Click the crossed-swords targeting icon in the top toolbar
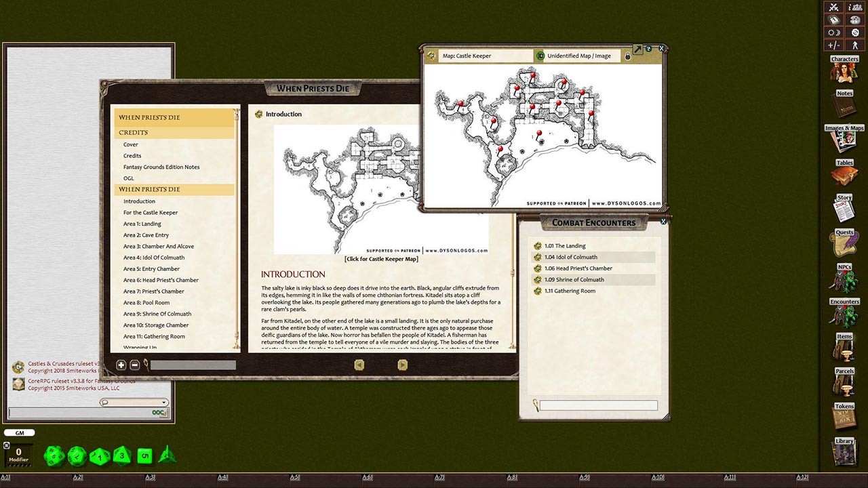 point(833,7)
